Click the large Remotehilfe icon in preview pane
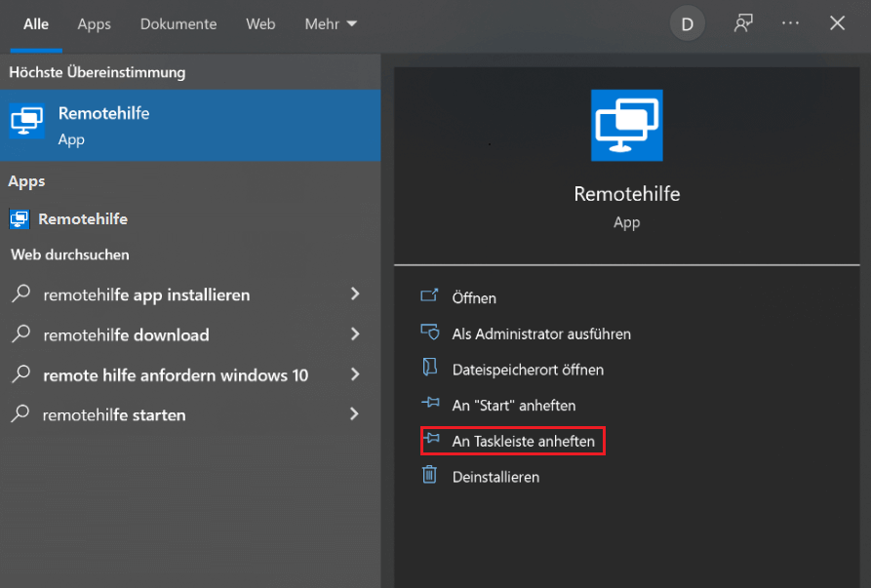 [x=626, y=126]
